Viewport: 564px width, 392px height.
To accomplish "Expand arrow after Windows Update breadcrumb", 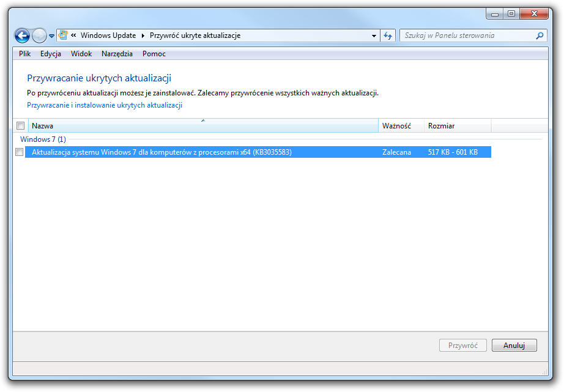I will [143, 35].
